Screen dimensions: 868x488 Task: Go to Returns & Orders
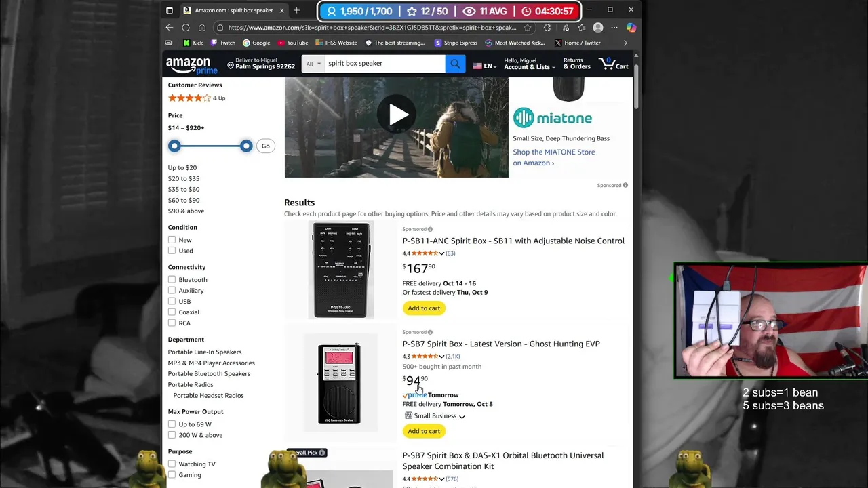point(576,64)
